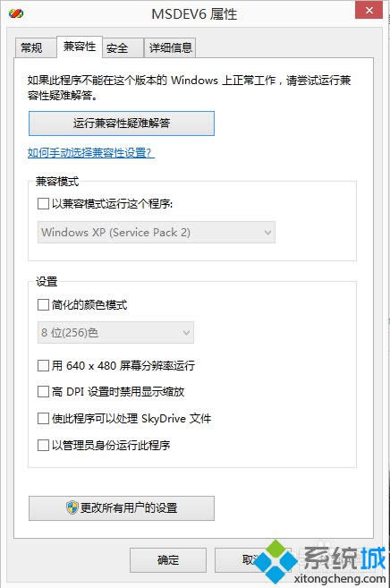Click the MSDEV6 app icon in title bar
Image resolution: width=390 pixels, height=588 pixels.
(x=16, y=13)
